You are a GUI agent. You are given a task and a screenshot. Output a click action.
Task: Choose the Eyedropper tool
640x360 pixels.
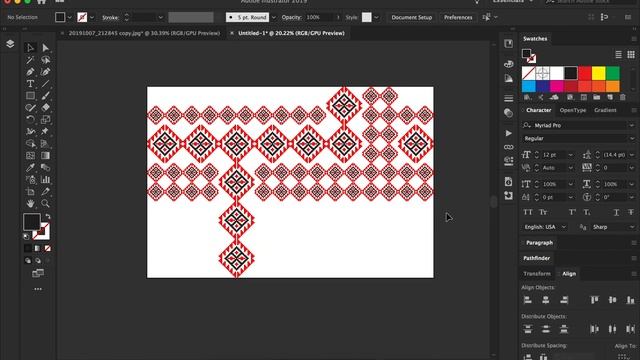(x=30, y=168)
